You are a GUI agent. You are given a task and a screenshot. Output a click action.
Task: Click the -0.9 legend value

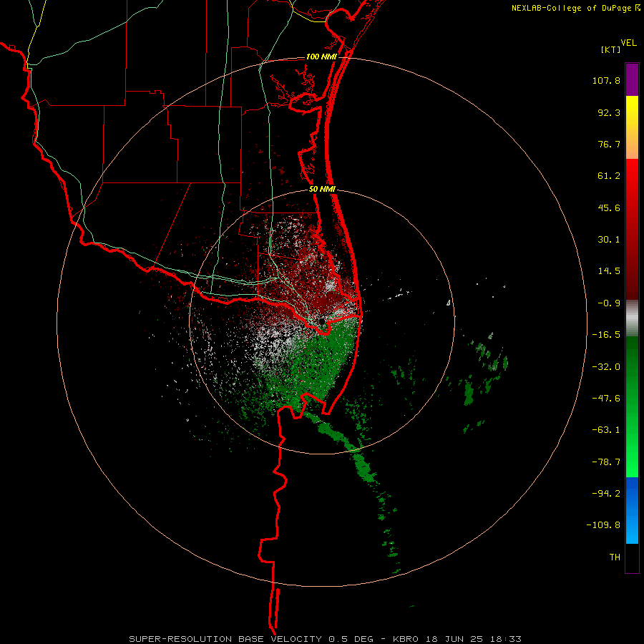click(x=609, y=303)
